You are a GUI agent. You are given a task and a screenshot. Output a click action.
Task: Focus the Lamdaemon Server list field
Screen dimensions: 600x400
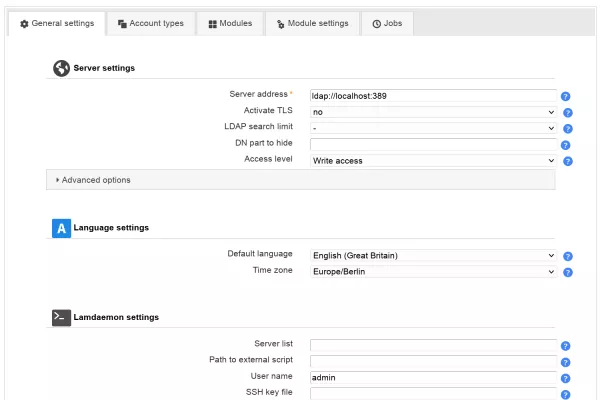(x=433, y=345)
